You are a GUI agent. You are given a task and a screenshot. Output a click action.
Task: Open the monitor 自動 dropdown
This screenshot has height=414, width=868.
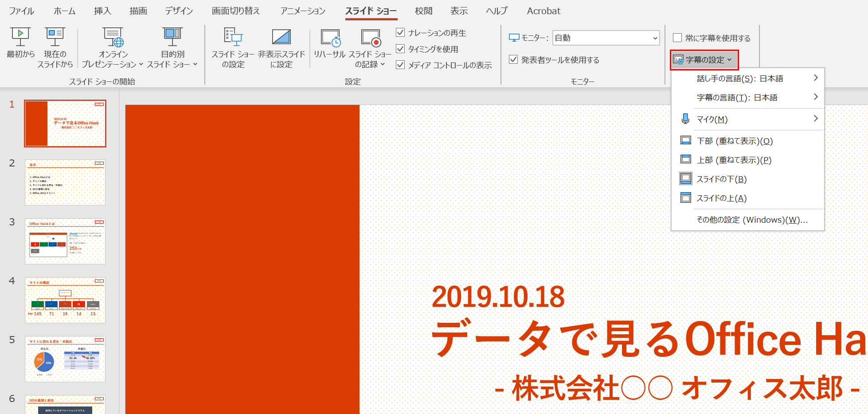(x=606, y=38)
